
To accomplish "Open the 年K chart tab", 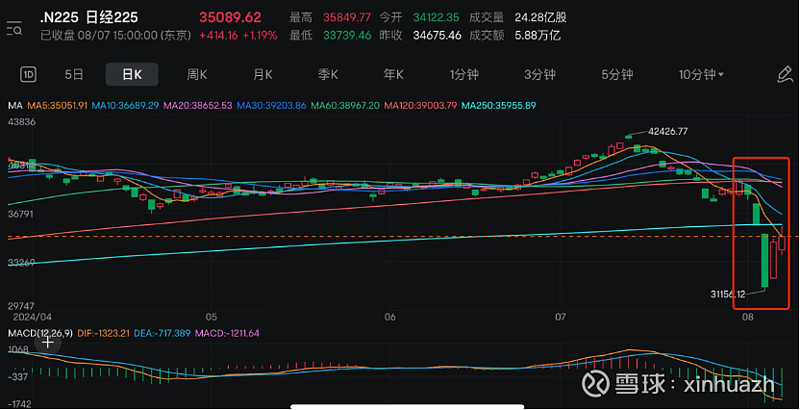I will 393,75.
